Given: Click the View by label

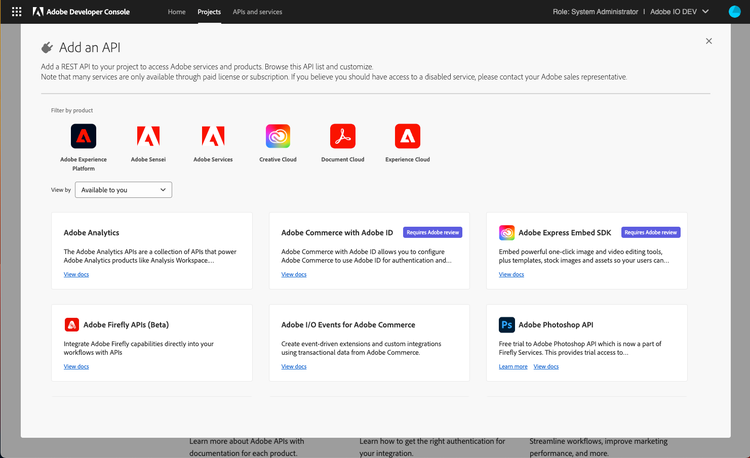Looking at the screenshot, I should coord(61,190).
